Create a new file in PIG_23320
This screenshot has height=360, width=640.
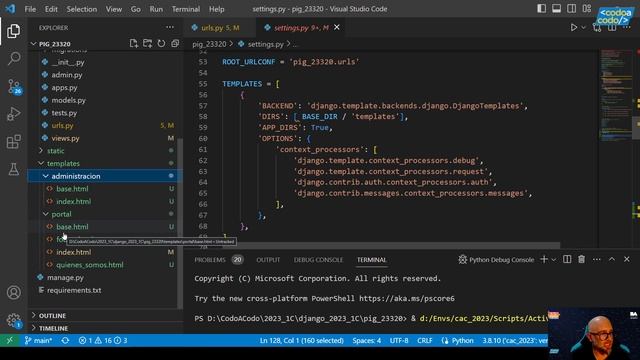[133, 44]
